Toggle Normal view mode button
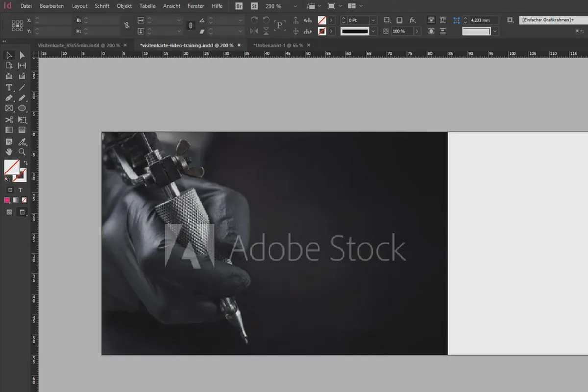Viewport: 588px width, 392px height. point(9,212)
